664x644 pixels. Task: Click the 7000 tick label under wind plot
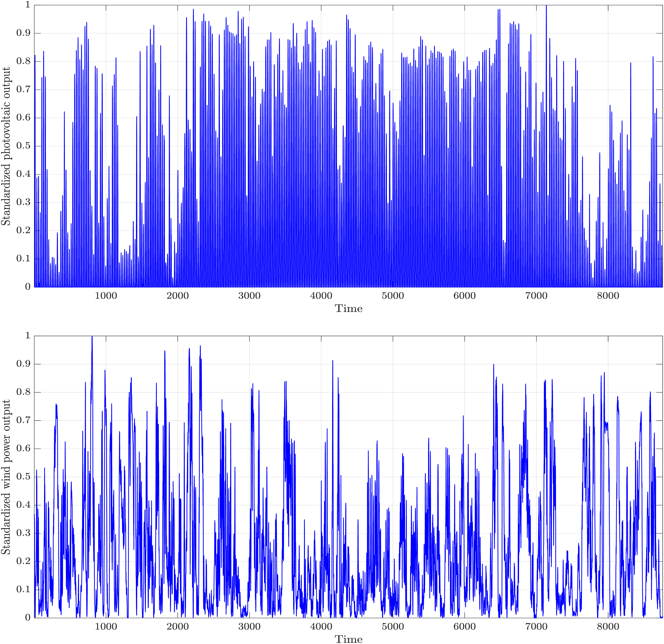click(x=536, y=627)
